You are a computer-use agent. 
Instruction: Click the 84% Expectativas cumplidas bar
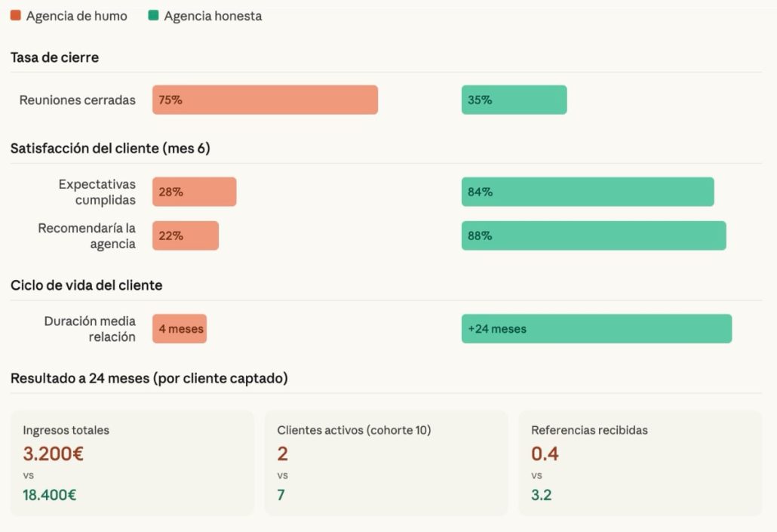pos(587,192)
